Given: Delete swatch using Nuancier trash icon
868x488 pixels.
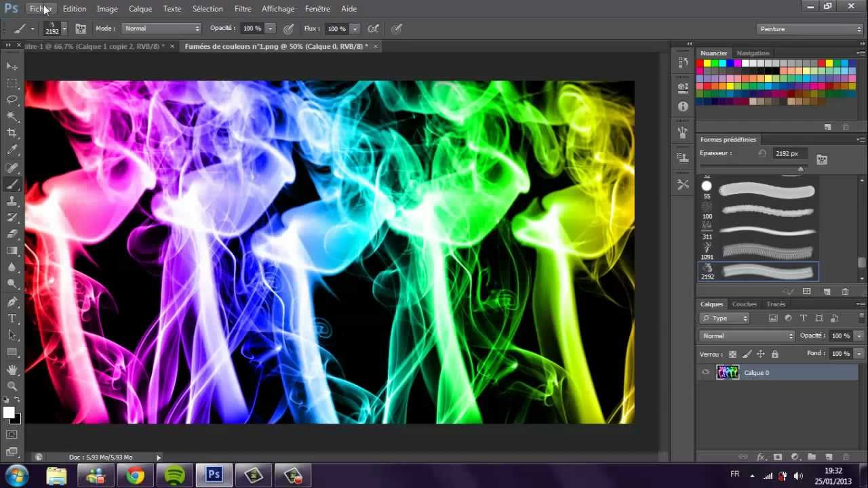Looking at the screenshot, I should click(x=845, y=127).
